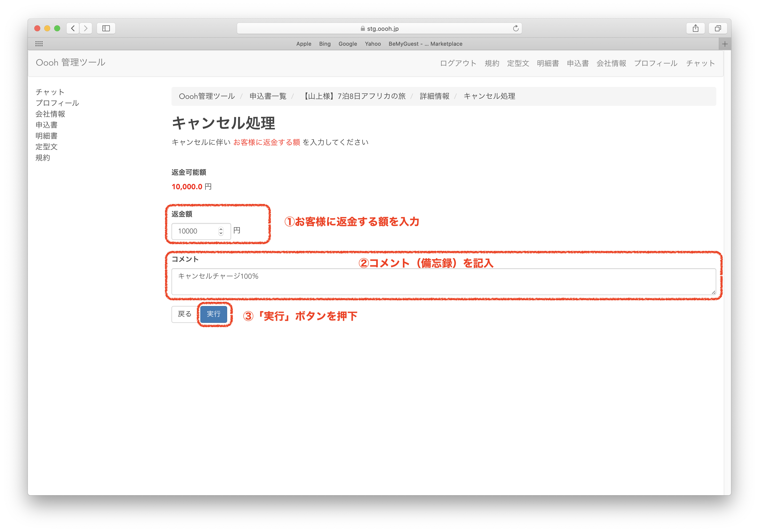Image resolution: width=759 pixels, height=532 pixels.
Task: Open 明細書 in the left sidebar
Action: tap(46, 135)
